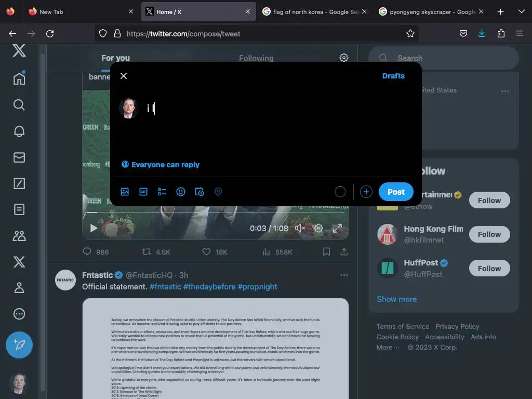Open the #fntastic hashtag
Viewport: 532px width, 399px height.
click(x=165, y=287)
